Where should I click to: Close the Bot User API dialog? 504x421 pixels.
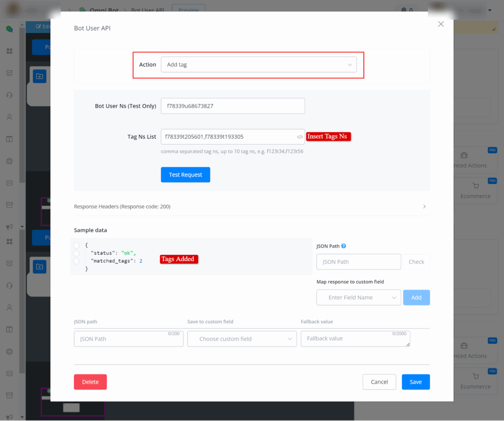(x=441, y=24)
